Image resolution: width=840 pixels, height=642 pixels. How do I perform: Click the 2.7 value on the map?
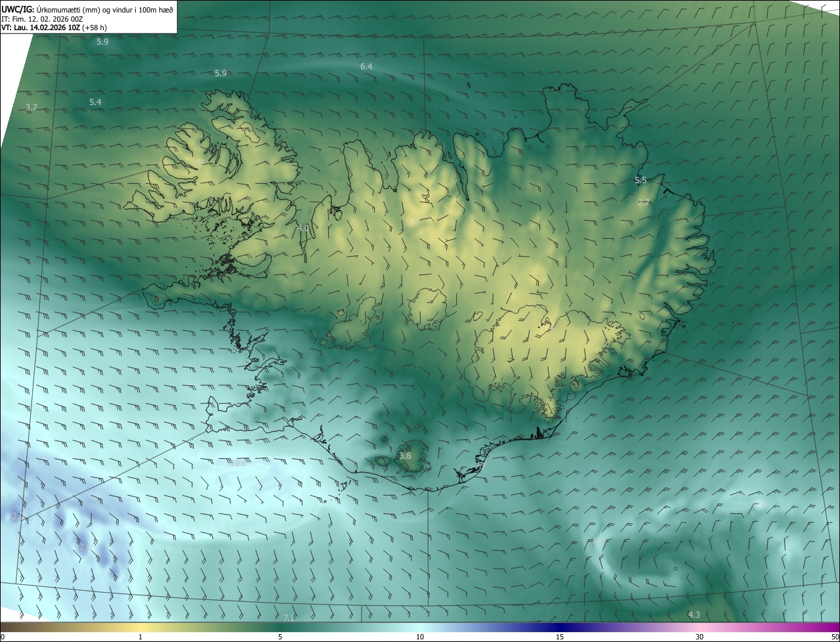[644, 203]
